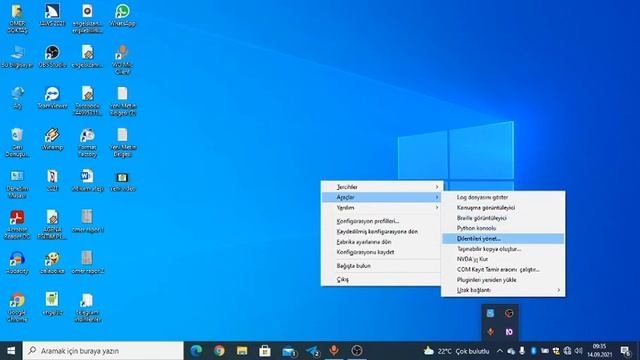Open Braille görüntüleyici tool
This screenshot has width=640, height=360.
click(x=503, y=218)
